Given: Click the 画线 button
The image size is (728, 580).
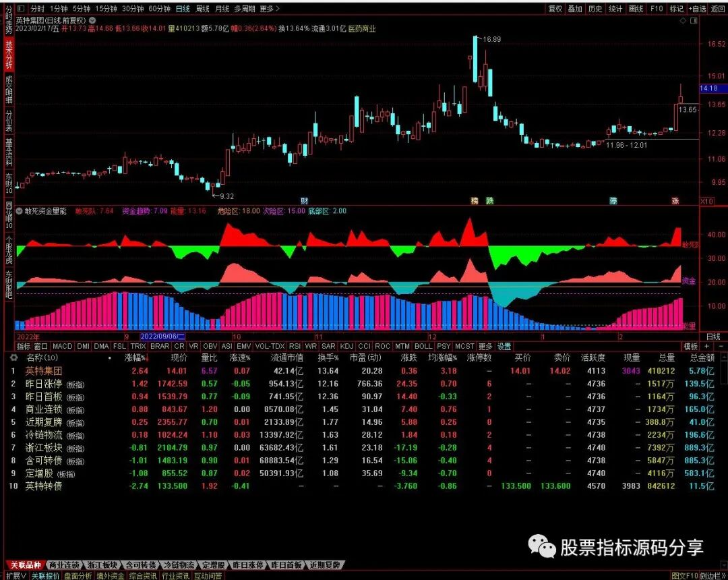Looking at the screenshot, I should 636,9.
